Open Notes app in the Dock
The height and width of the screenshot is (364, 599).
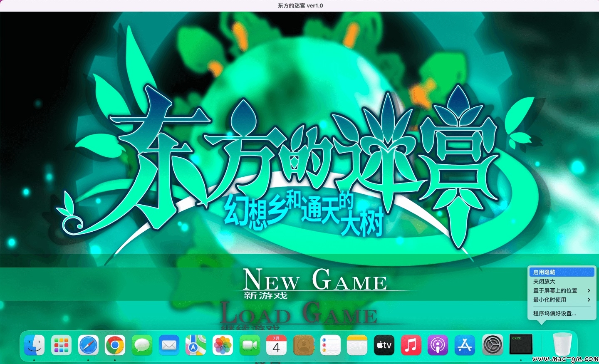[357, 345]
